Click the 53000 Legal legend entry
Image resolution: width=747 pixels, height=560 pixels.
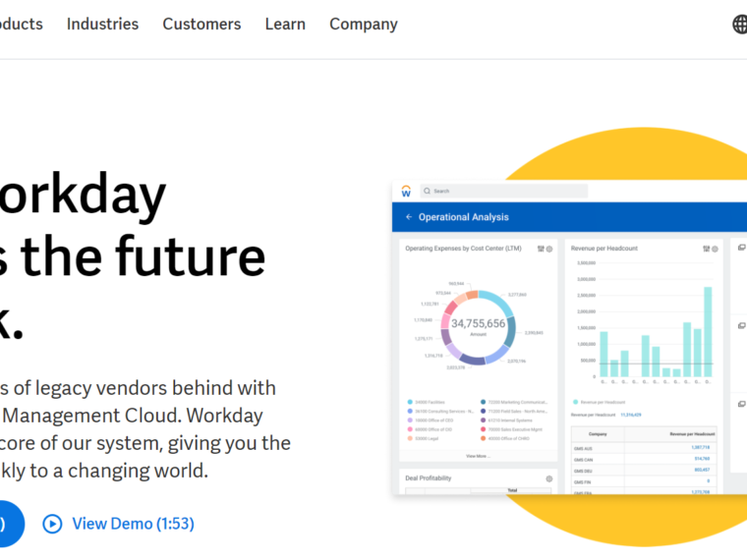(x=423, y=438)
